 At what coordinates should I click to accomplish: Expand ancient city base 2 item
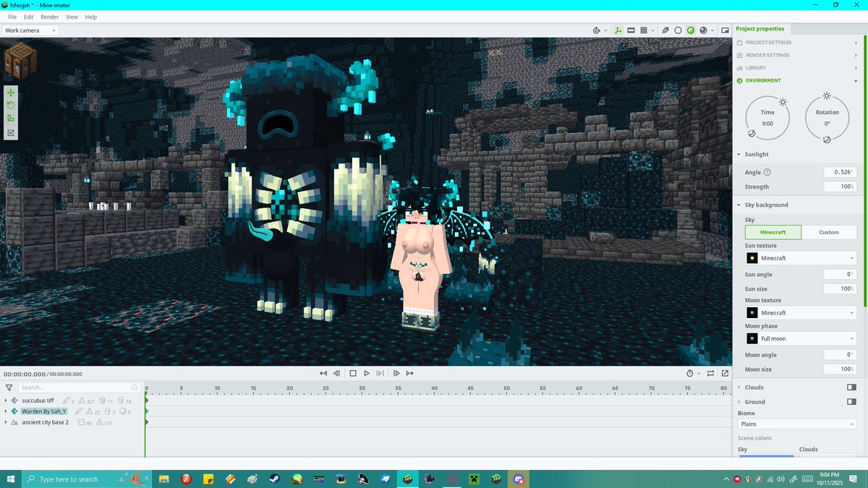tap(6, 422)
